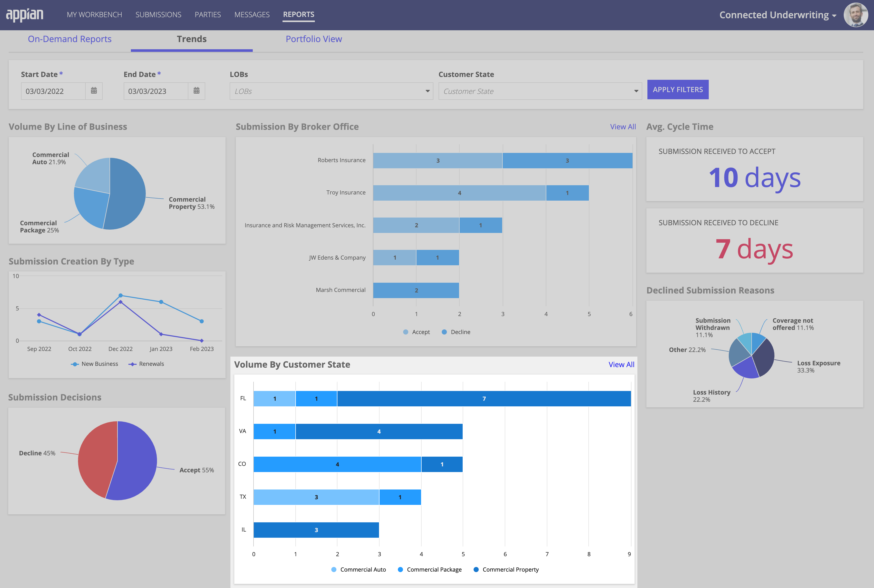Open the Start Date calendar picker

pyautogui.click(x=94, y=91)
